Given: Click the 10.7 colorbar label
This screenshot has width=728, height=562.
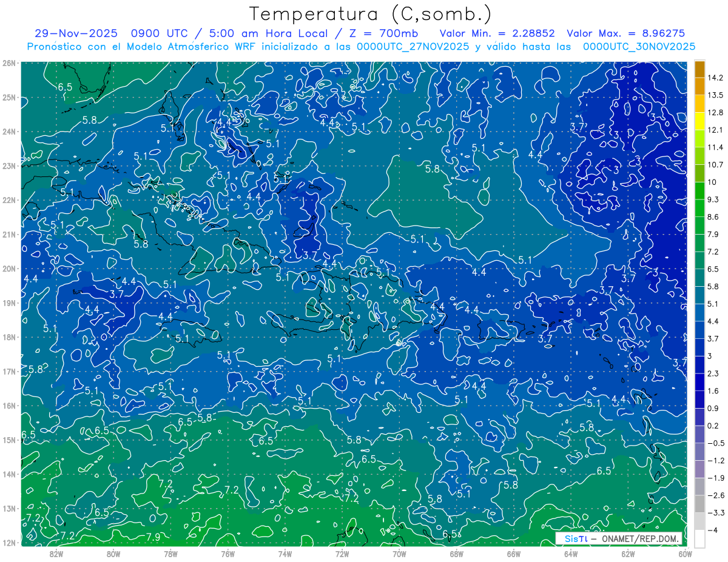Looking at the screenshot, I should pyautogui.click(x=716, y=165).
